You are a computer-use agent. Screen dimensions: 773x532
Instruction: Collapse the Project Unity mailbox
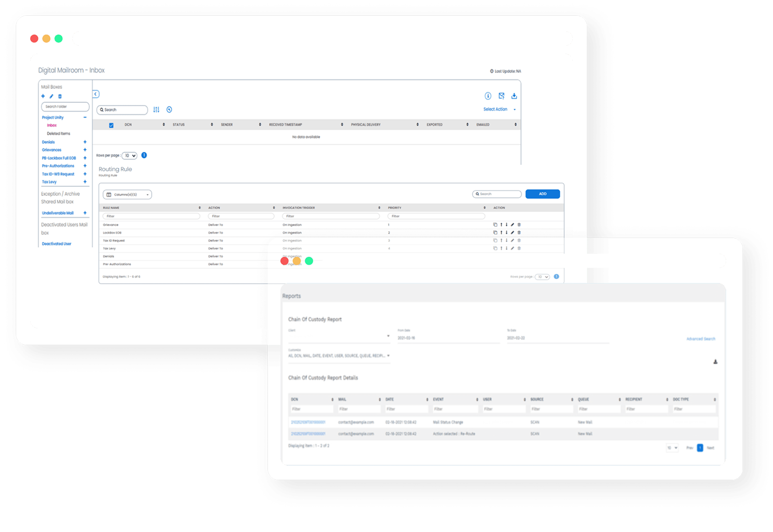tap(85, 117)
